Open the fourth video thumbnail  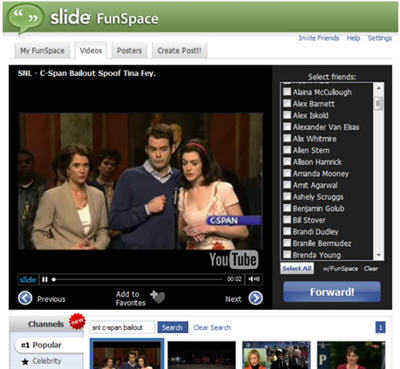[351, 355]
